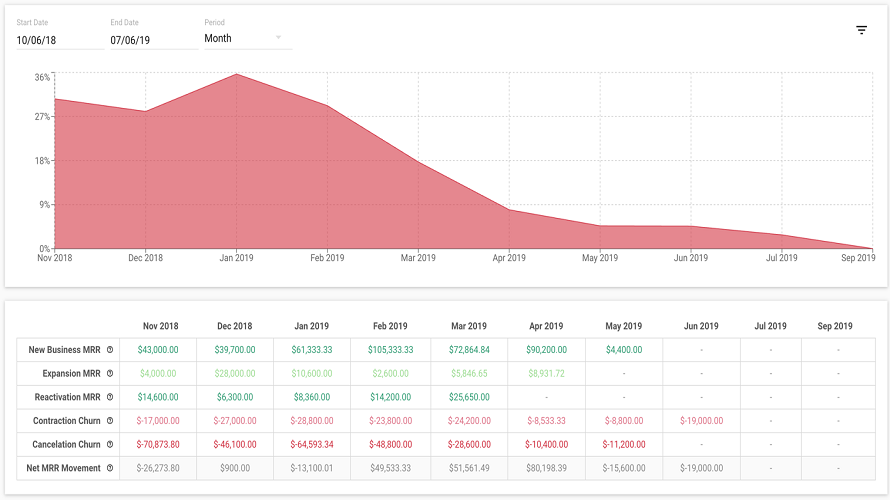Click info icon beside Cancelation Churn
The height and width of the screenshot is (500, 890).
(x=110, y=444)
